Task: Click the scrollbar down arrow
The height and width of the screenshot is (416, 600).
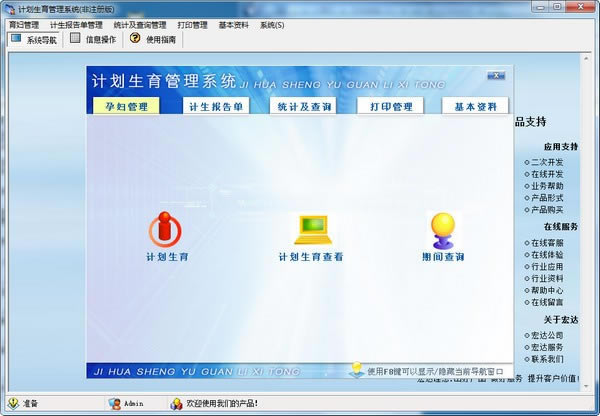Action: coord(586,387)
